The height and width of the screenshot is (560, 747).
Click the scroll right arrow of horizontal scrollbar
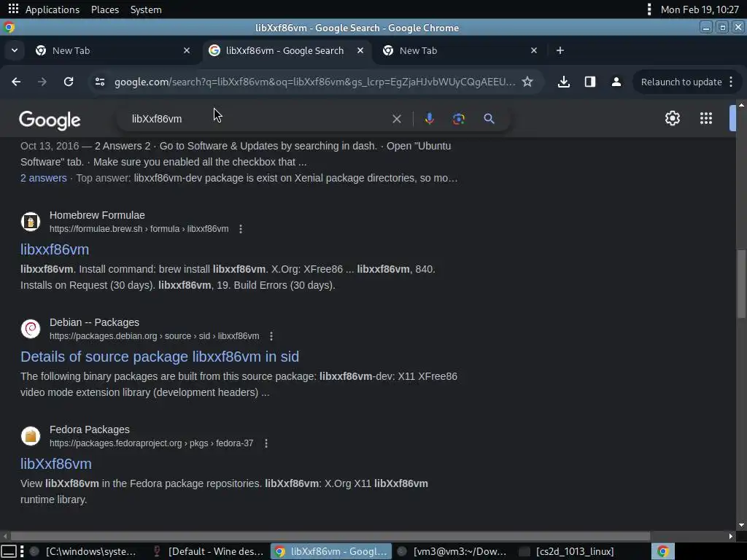[731, 536]
